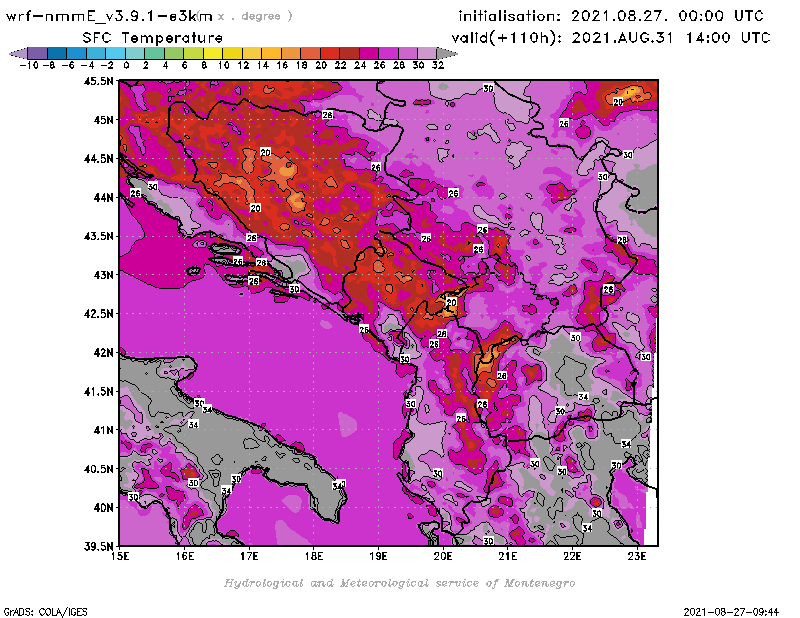Click the 42N latitude axis label
Image resolution: width=800 pixels, height=618 pixels.
pyautogui.click(x=102, y=352)
